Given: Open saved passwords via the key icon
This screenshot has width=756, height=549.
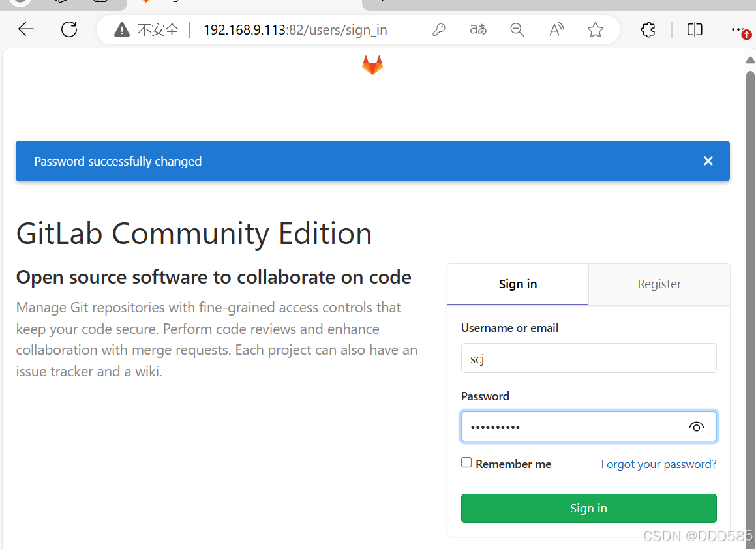Looking at the screenshot, I should (439, 30).
